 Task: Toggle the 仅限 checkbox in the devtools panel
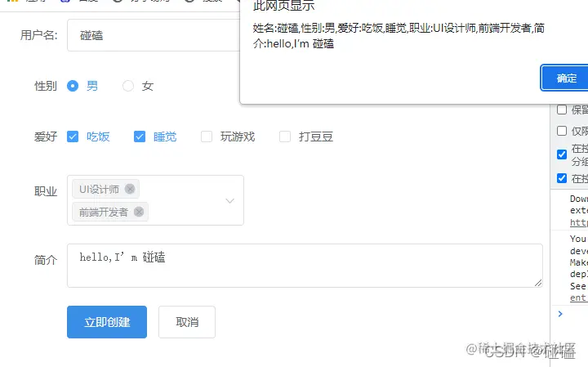562,131
